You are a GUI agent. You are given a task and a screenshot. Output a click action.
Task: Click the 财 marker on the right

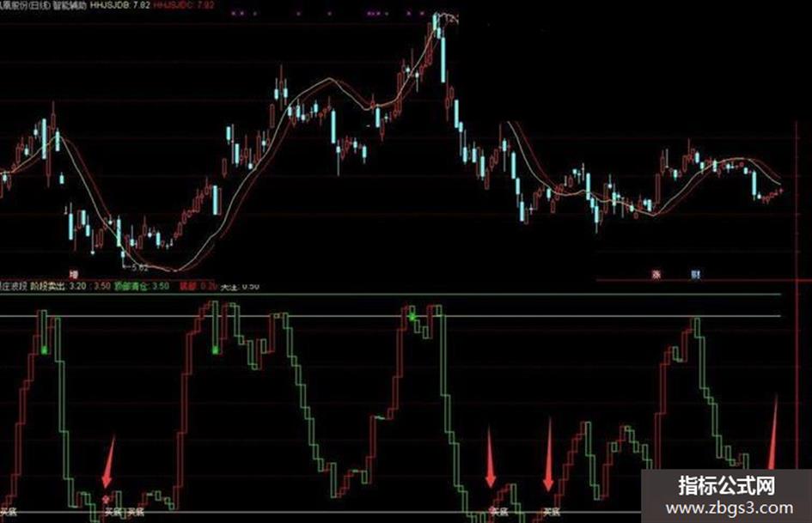695,274
